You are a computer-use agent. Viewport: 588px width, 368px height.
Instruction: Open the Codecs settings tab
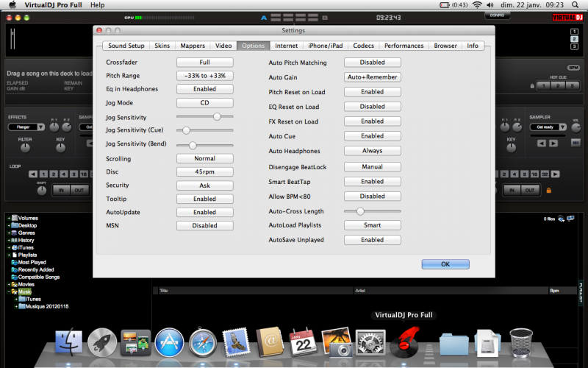coord(363,46)
